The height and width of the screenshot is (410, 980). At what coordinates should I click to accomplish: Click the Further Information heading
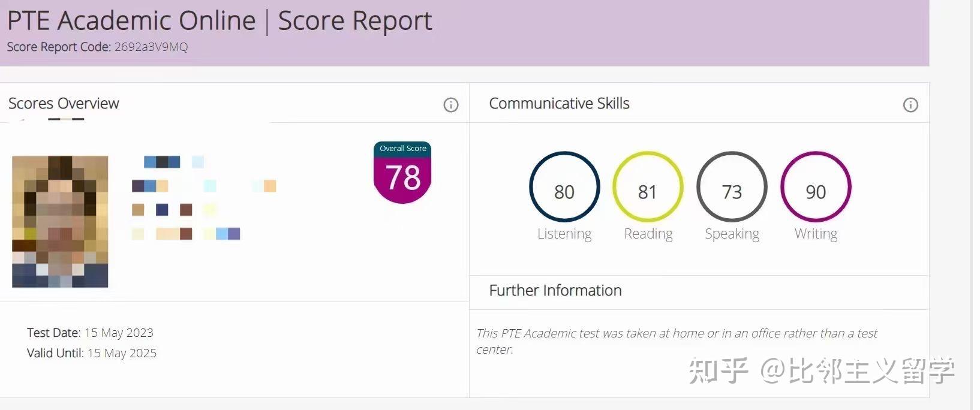click(555, 291)
